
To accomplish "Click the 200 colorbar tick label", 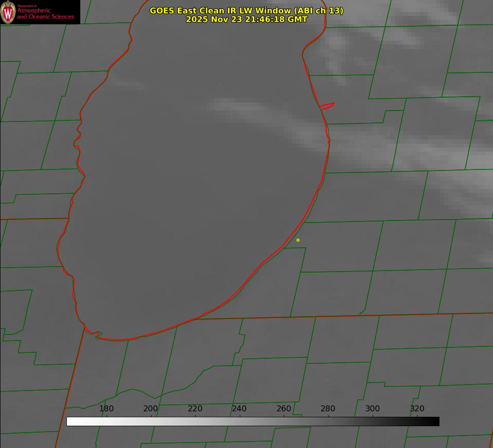I will click(x=151, y=409).
